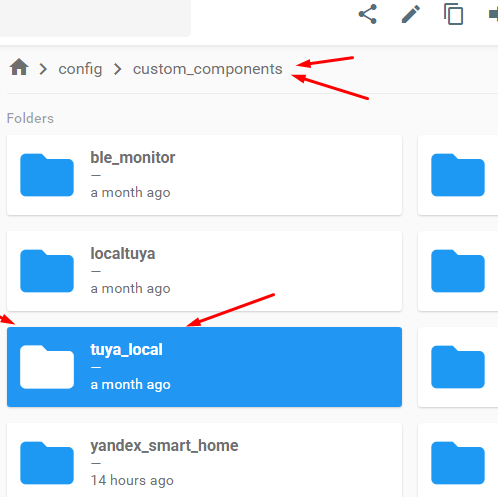Click chevron between home and config
The width and height of the screenshot is (498, 497).
tap(43, 69)
